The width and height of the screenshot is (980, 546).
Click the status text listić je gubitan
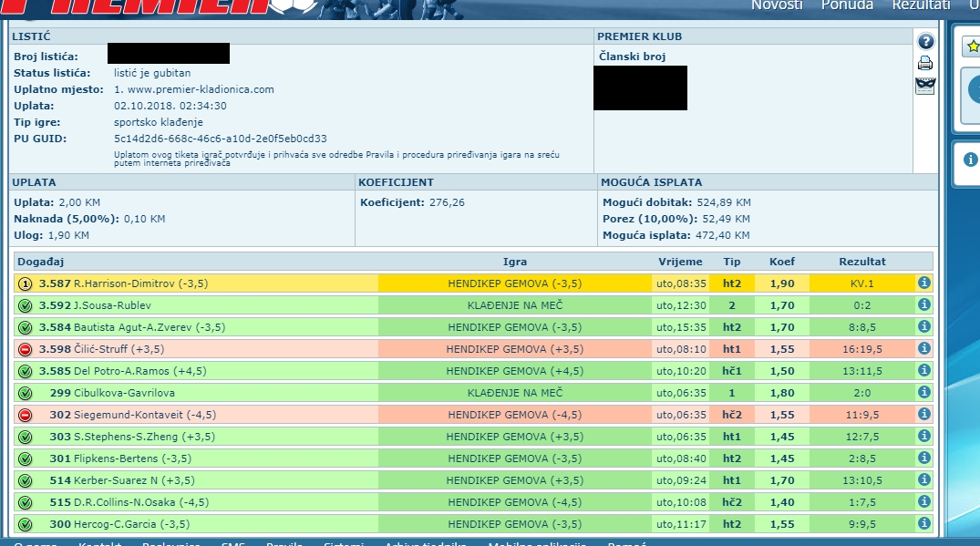pyautogui.click(x=152, y=73)
